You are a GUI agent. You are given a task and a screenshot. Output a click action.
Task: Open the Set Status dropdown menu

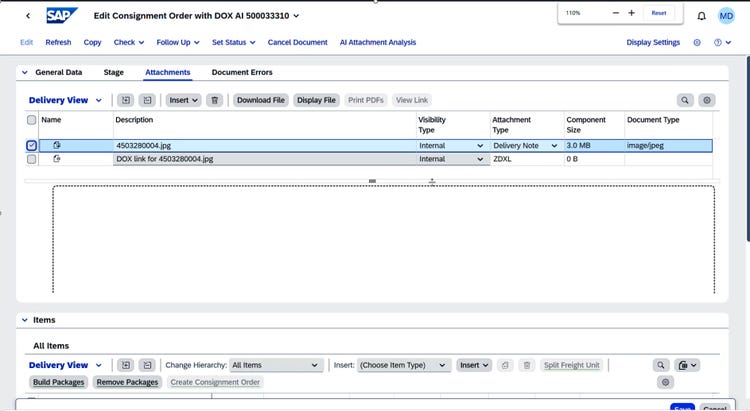(x=233, y=42)
